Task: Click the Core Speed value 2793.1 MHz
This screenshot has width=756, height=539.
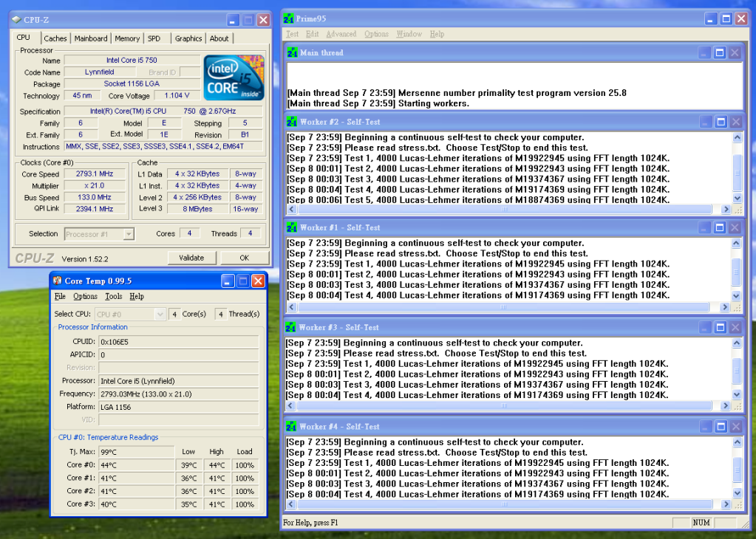Action: 95,174
